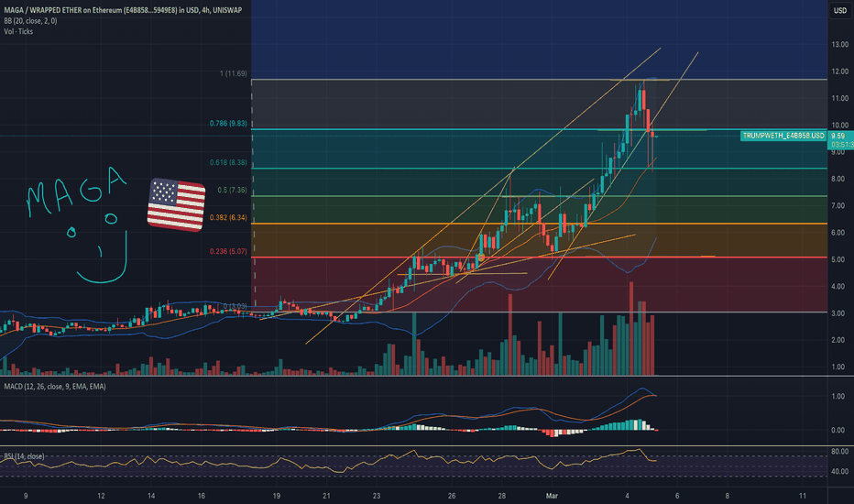Click the RSI (14, close) indicator label
Screen dimensions: 854x504
(x=25, y=456)
